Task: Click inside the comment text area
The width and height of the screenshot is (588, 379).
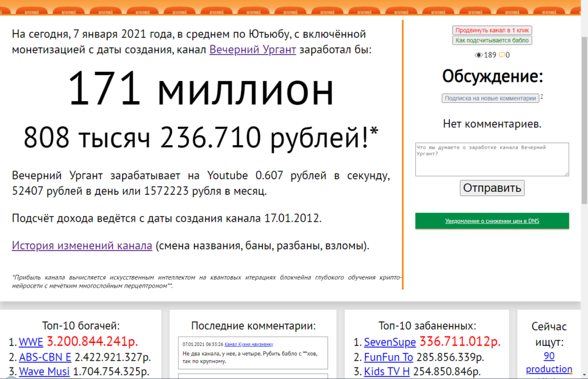Action: pos(492,159)
